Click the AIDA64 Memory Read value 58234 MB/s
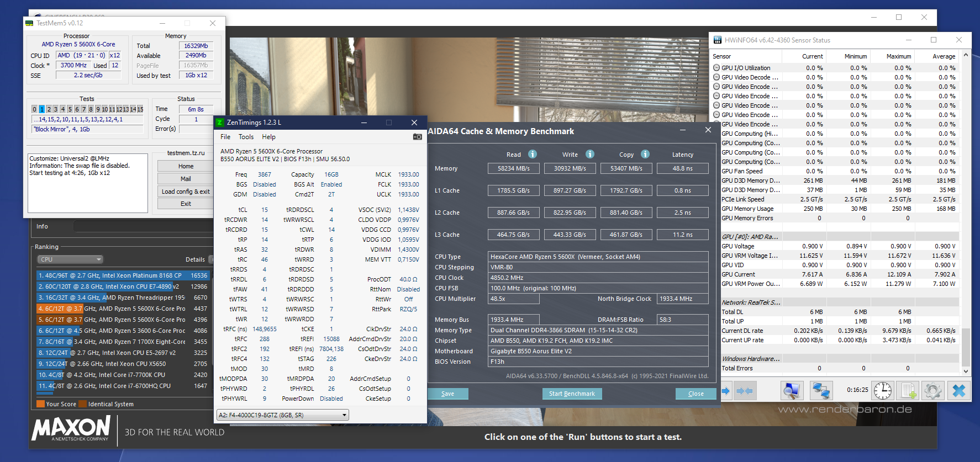Screen dimensions: 980x462 pyautogui.click(x=514, y=168)
